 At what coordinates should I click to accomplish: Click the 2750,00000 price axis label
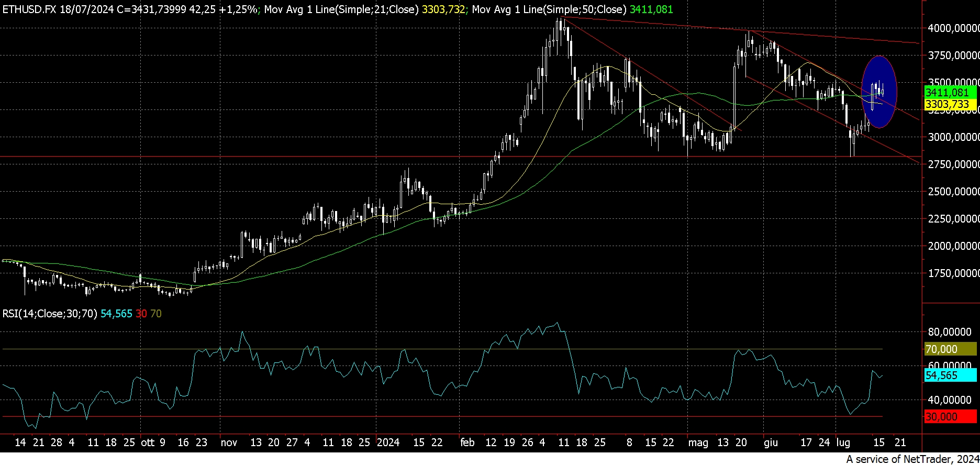953,164
